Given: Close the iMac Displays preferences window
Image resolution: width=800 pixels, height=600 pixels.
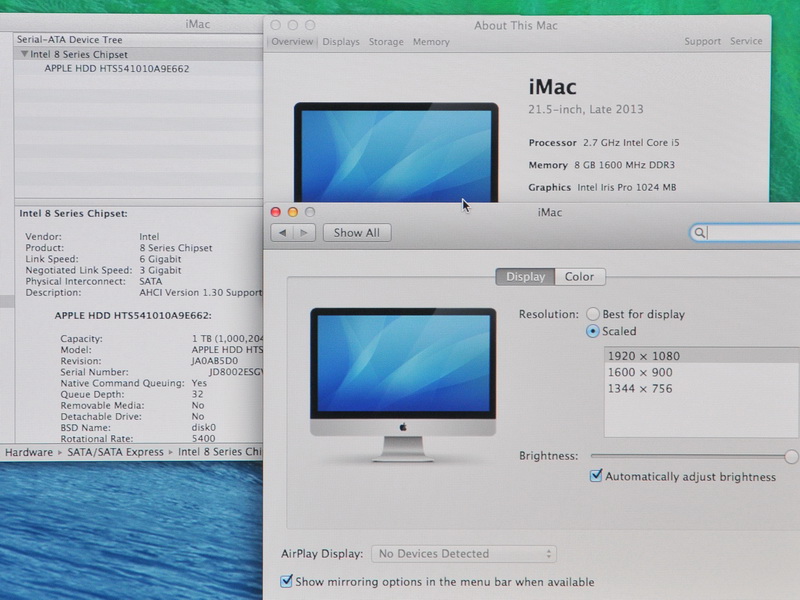Looking at the screenshot, I should (276, 212).
